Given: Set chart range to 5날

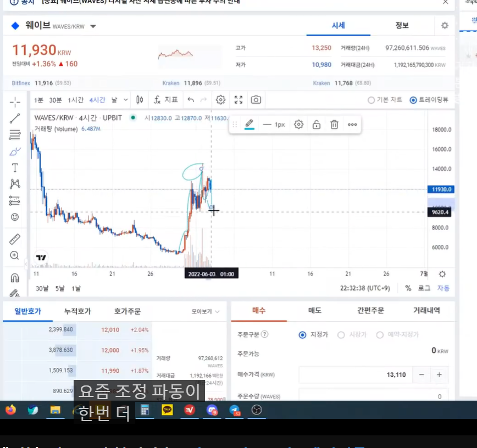Looking at the screenshot, I should point(59,288).
